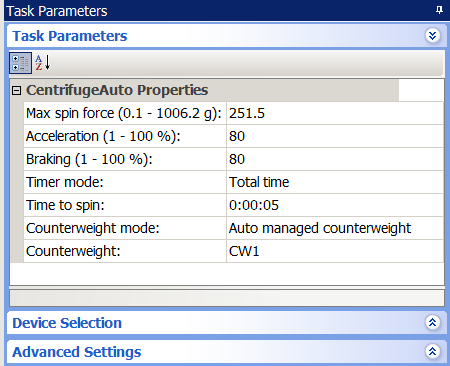Sort properties alphabetically with A-Z icon
The image size is (450, 366).
(43, 63)
